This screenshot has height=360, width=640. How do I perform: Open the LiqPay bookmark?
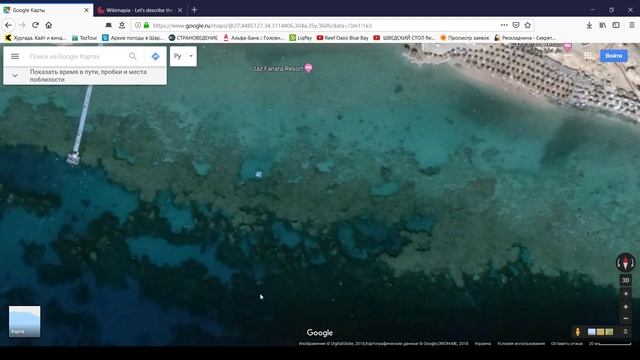300,38
